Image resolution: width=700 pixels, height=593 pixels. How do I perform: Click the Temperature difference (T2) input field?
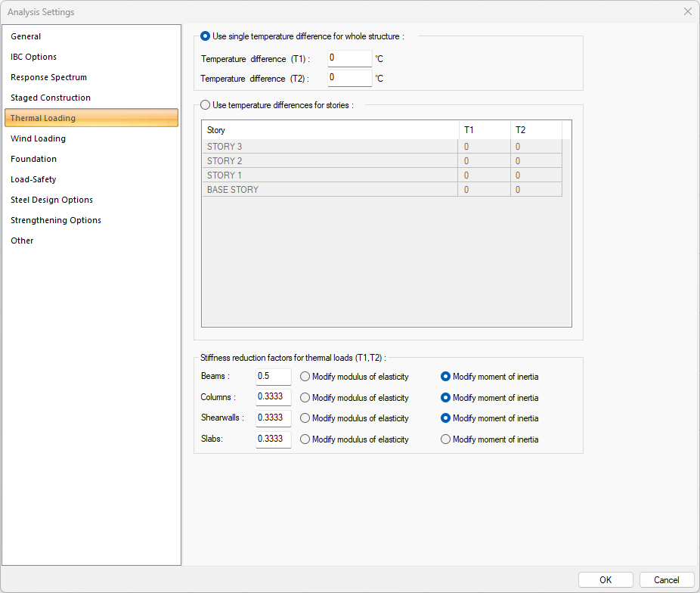(x=349, y=78)
